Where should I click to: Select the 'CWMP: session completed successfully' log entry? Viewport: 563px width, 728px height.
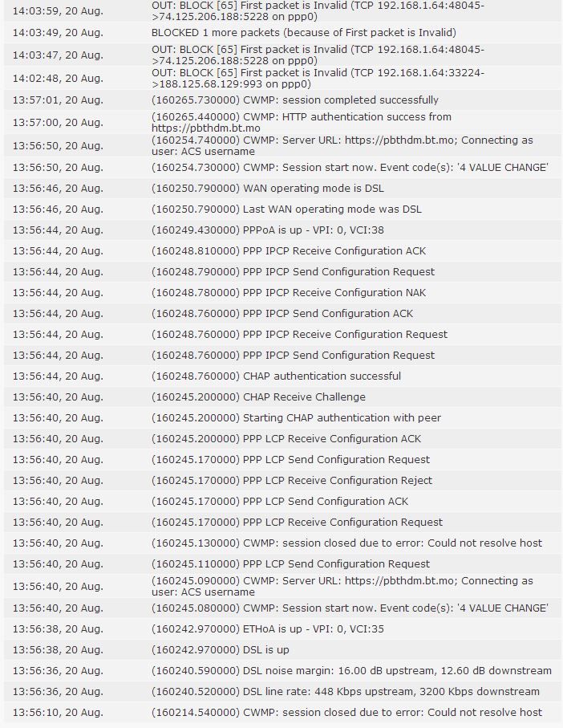click(282, 100)
